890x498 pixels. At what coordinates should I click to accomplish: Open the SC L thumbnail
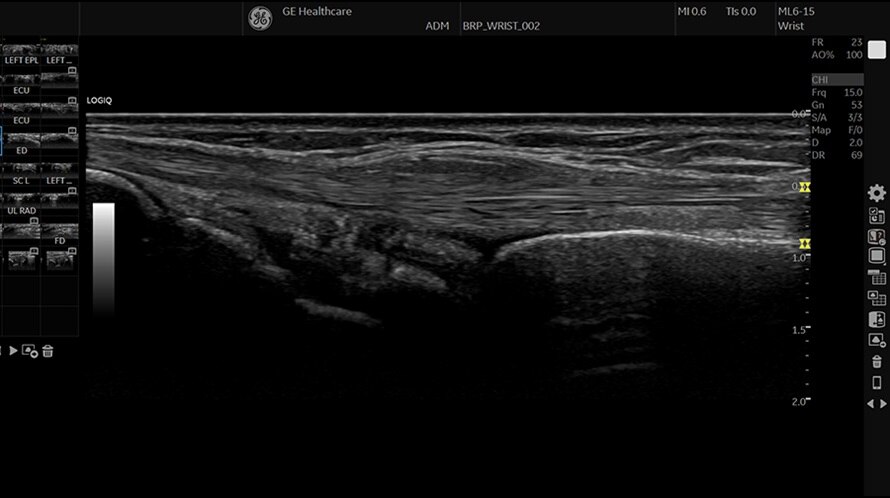coord(21,175)
